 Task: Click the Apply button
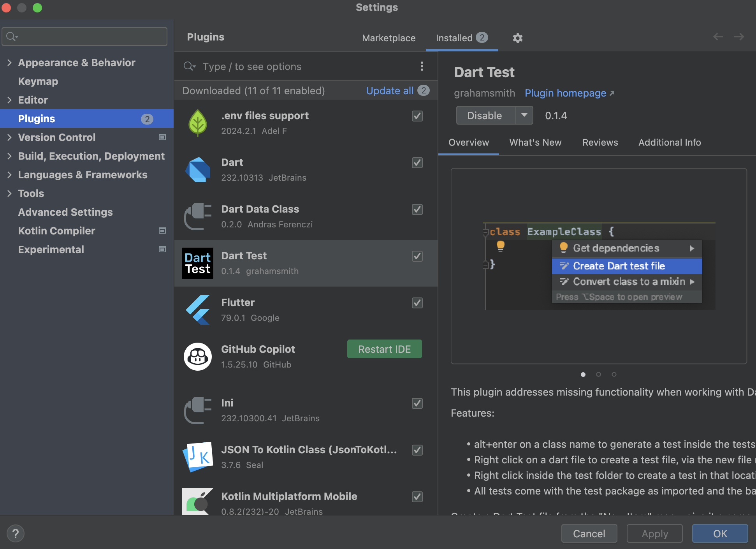(655, 533)
